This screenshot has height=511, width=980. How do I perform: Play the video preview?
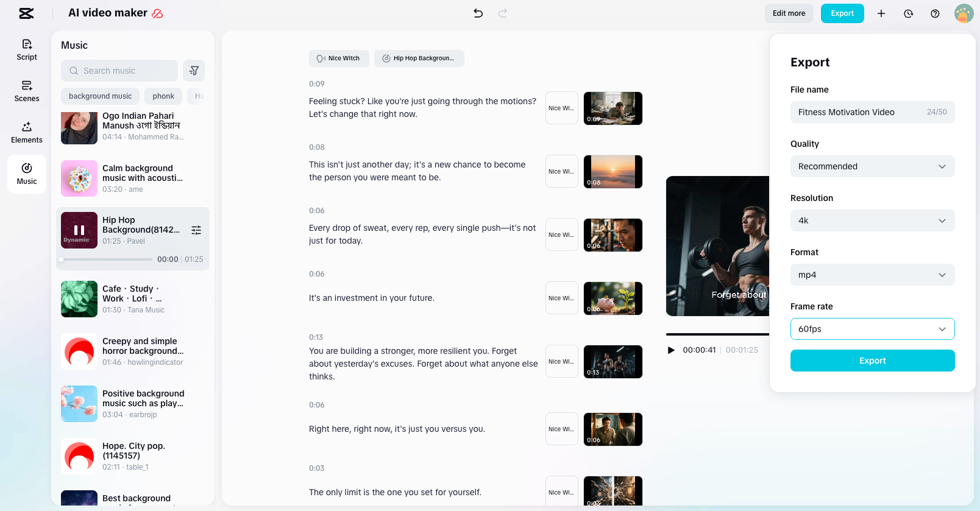pos(671,350)
